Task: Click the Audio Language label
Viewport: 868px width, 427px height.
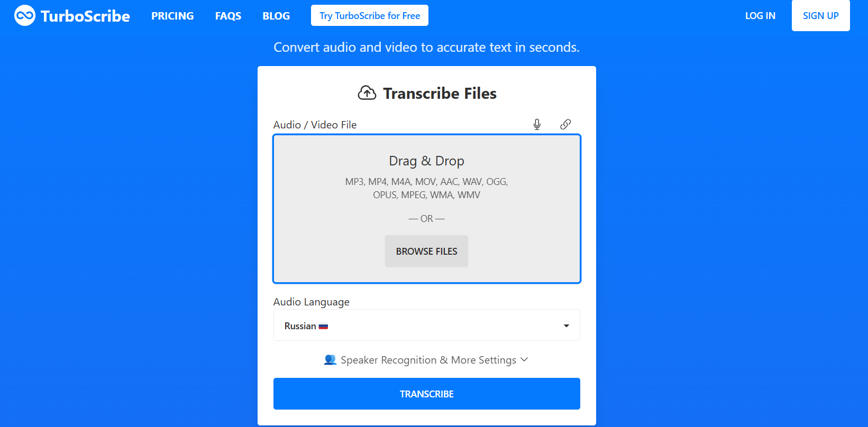Action: click(x=312, y=302)
